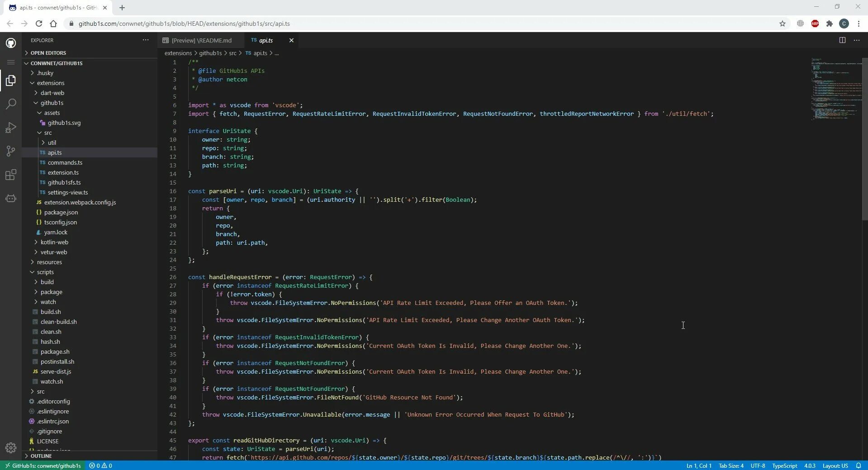The width and height of the screenshot is (868, 470).
Task: Open the hamburger menu in activity bar
Action: (11, 62)
